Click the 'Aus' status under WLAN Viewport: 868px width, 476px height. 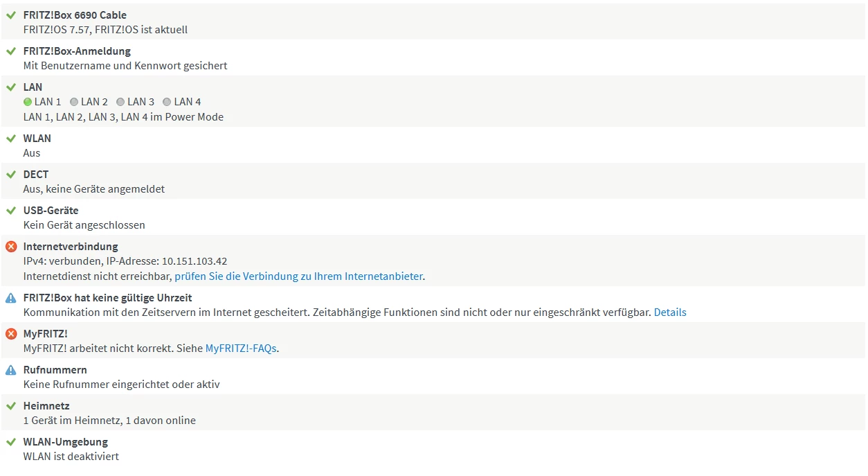click(32, 153)
